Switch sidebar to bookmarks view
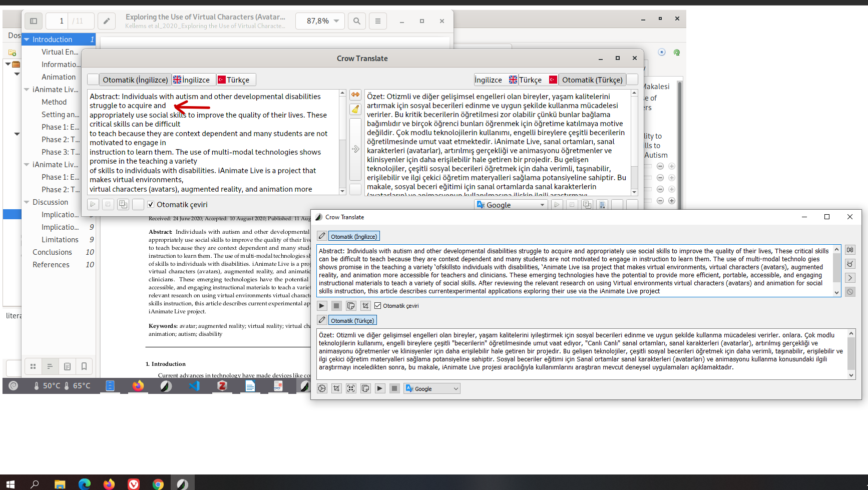Image resolution: width=868 pixels, height=490 pixels. pos(84,366)
